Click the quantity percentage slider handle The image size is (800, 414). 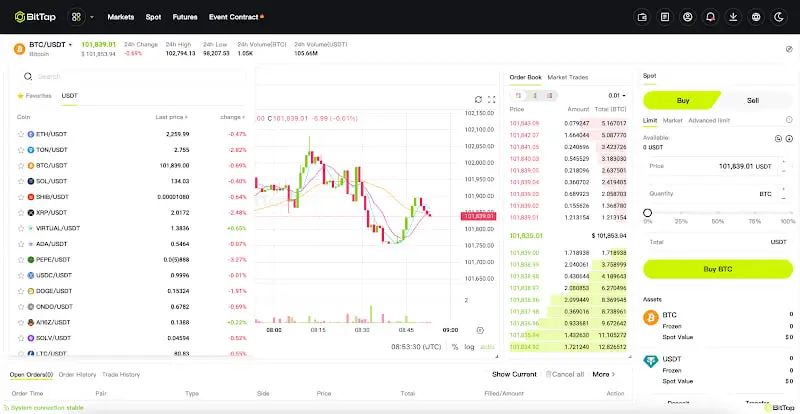[x=647, y=212]
